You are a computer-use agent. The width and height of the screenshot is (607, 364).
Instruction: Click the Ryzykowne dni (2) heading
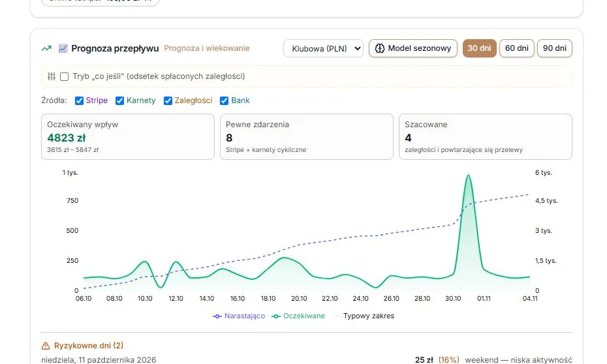89,346
